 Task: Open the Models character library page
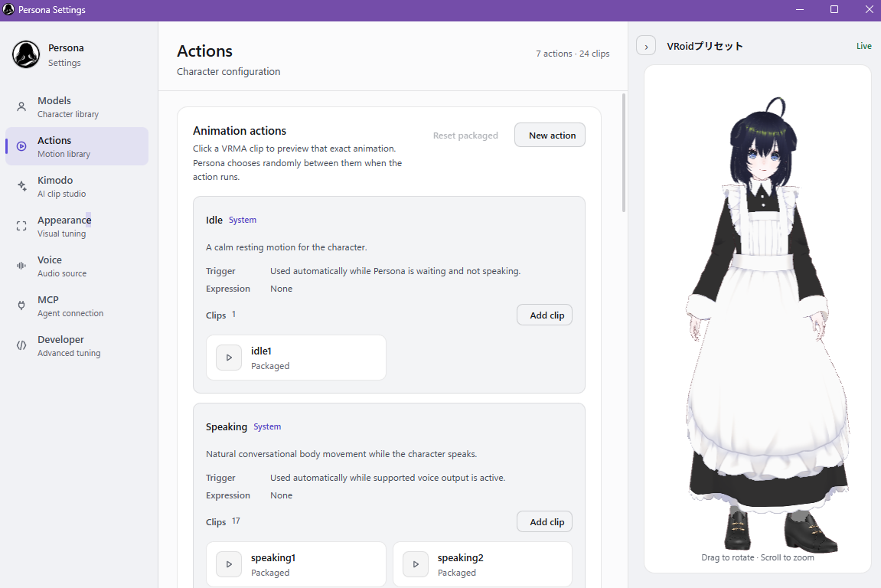(x=77, y=107)
